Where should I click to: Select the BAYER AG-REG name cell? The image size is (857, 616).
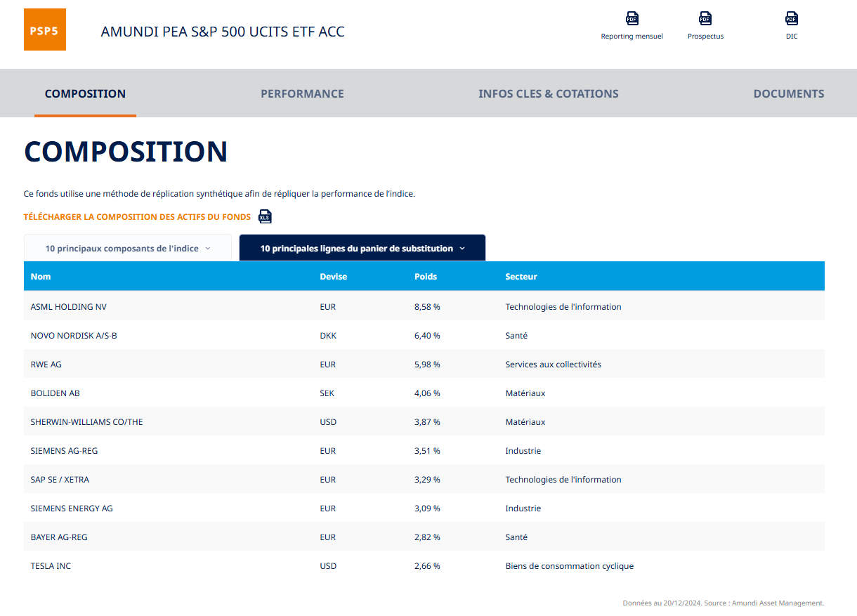[x=59, y=537]
